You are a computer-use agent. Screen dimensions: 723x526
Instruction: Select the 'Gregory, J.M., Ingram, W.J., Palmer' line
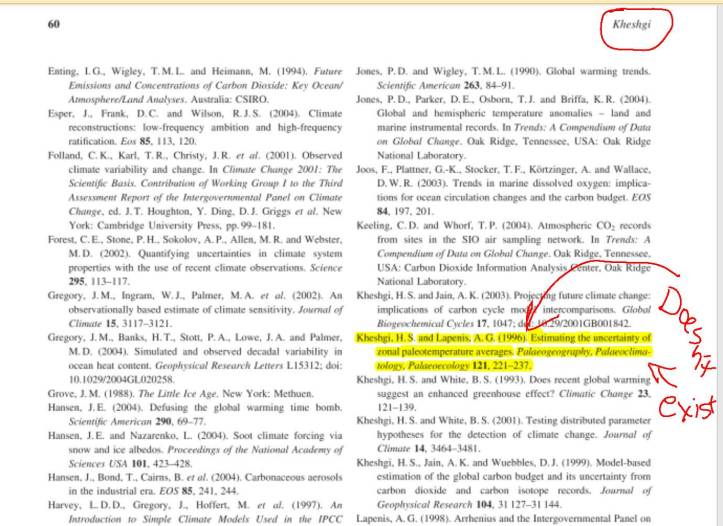195,296
